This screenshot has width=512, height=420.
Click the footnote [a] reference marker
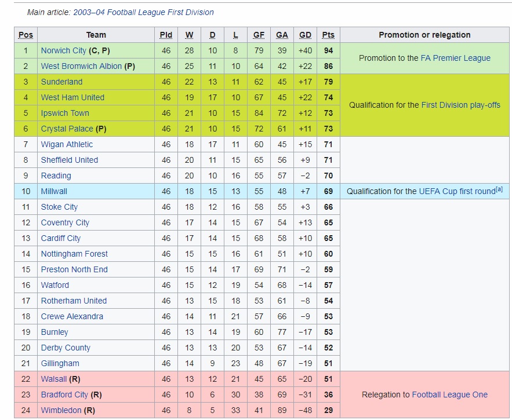point(499,189)
